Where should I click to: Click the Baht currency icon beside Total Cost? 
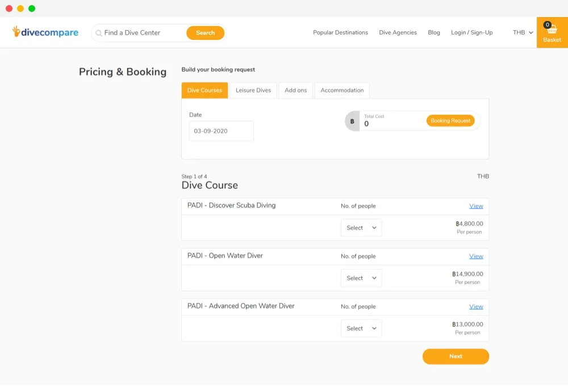point(353,120)
